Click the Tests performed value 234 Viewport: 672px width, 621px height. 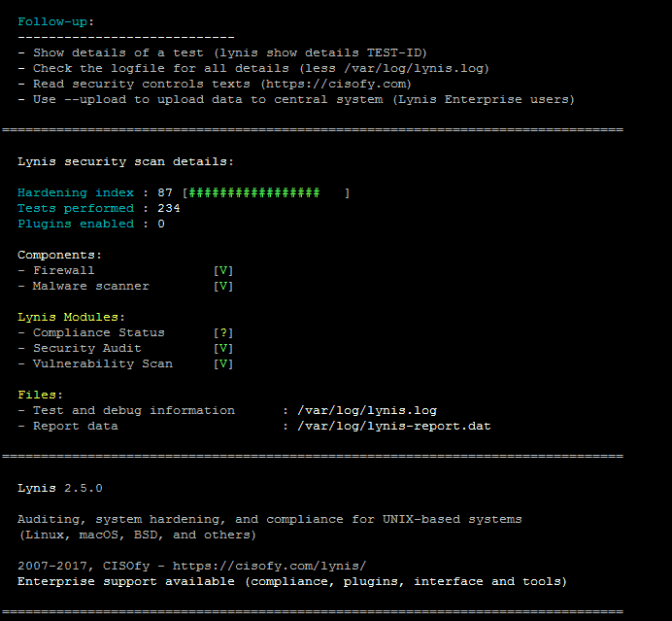click(169, 208)
